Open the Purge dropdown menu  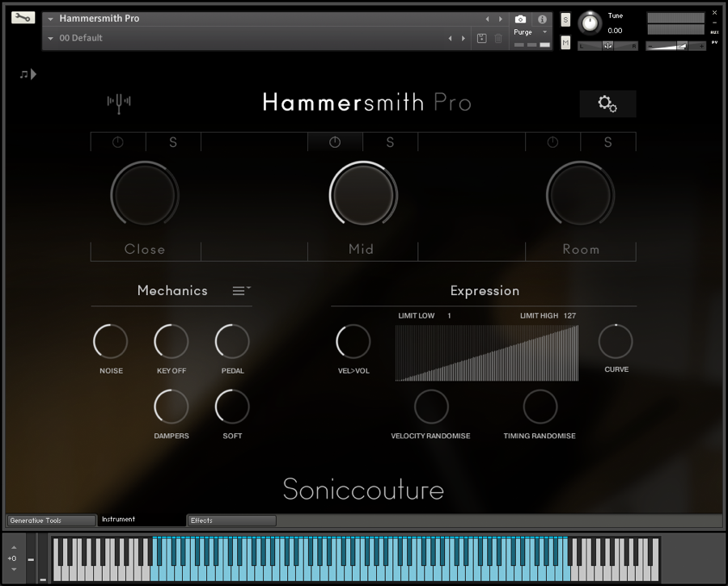(531, 32)
